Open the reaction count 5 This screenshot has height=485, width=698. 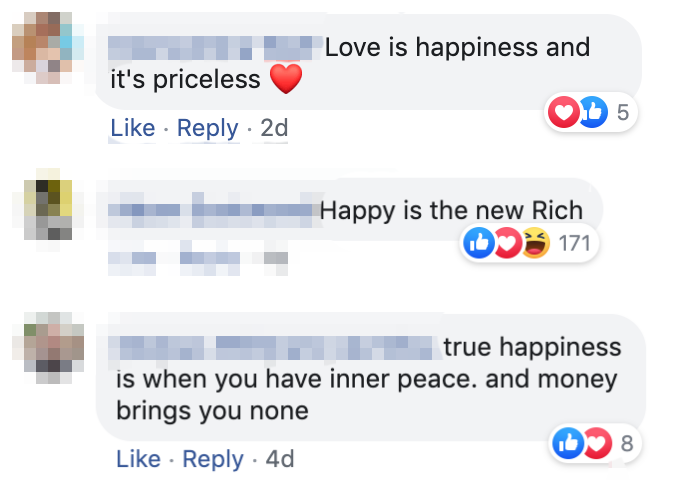point(623,112)
